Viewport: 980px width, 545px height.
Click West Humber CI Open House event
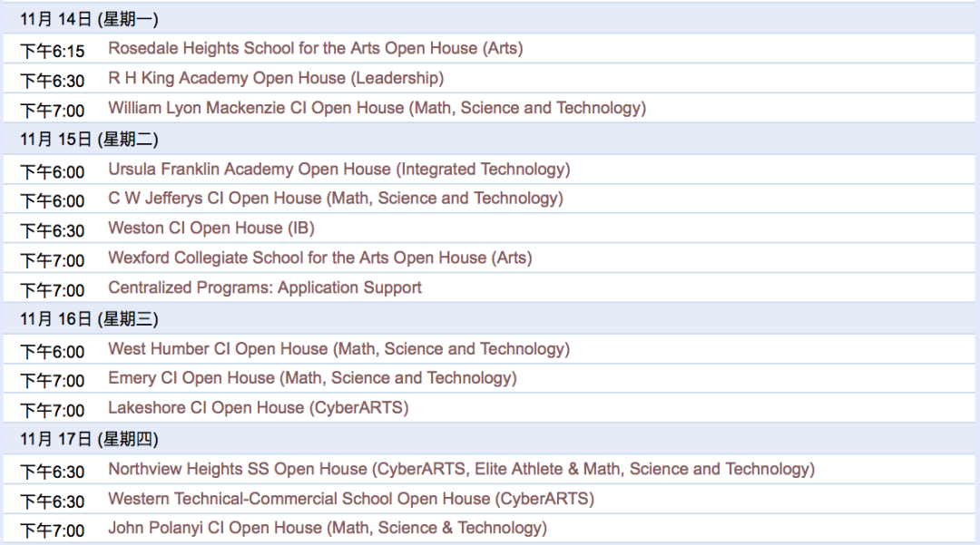[338, 349]
